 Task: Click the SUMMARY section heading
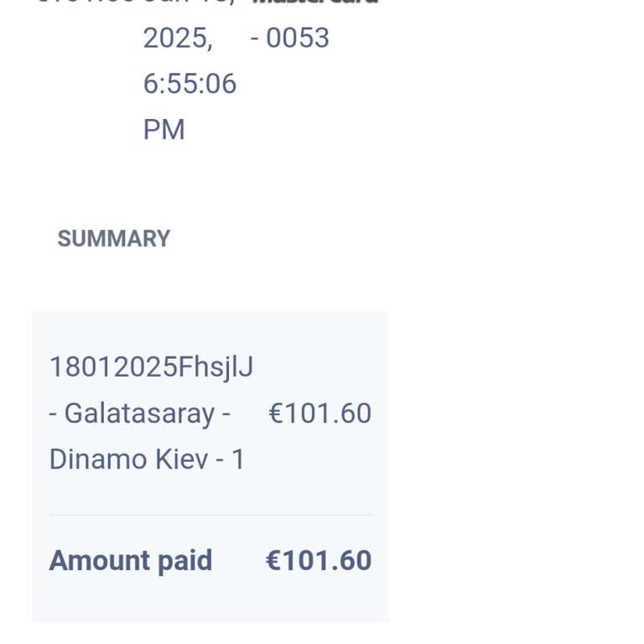click(x=114, y=239)
